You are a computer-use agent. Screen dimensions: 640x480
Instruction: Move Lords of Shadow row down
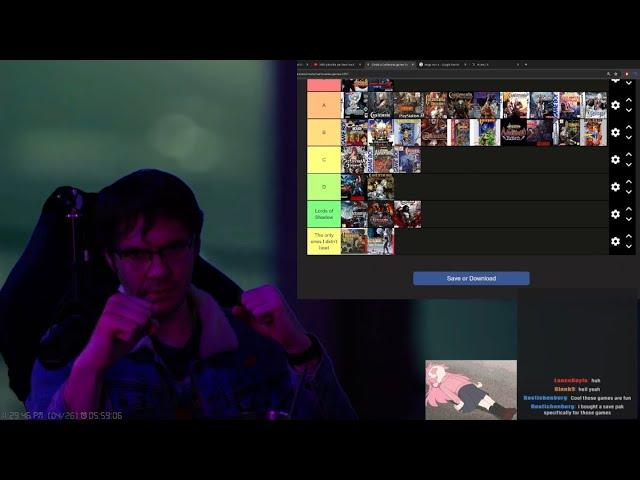tap(629, 219)
